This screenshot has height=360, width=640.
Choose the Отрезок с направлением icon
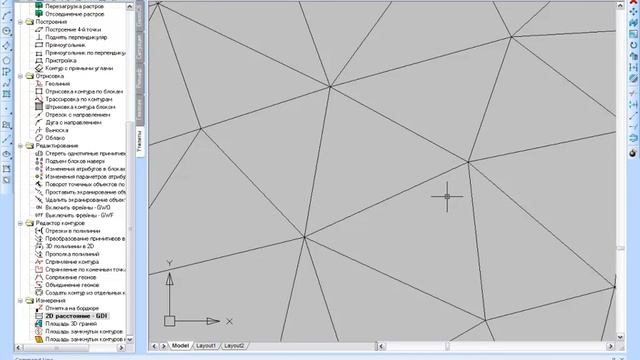(x=39, y=115)
